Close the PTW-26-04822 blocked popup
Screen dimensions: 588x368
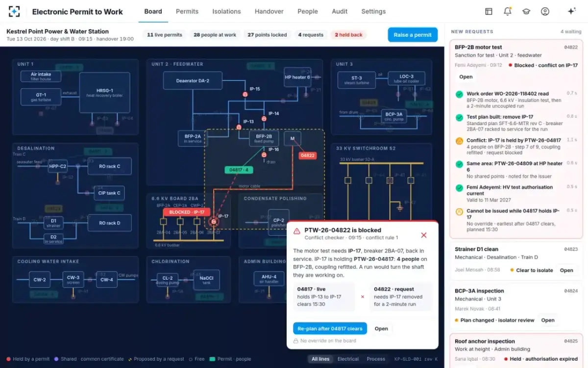(424, 235)
